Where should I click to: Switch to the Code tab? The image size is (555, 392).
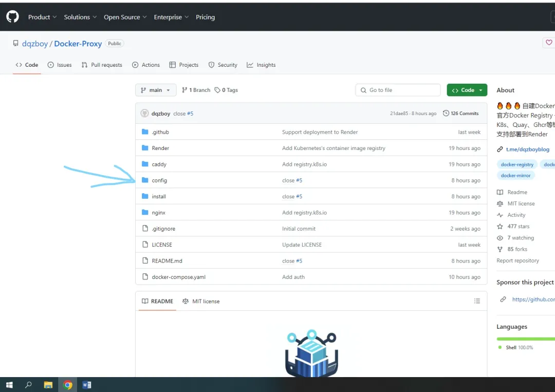(x=27, y=65)
